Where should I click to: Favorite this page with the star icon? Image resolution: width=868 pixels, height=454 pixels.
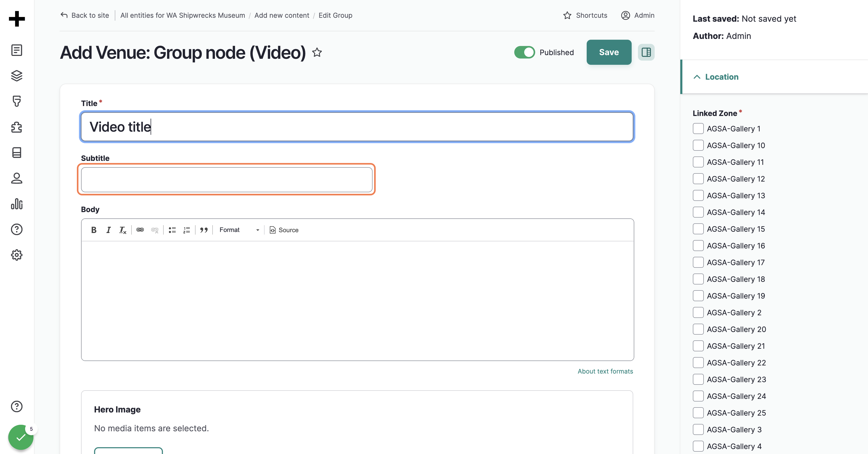(317, 53)
